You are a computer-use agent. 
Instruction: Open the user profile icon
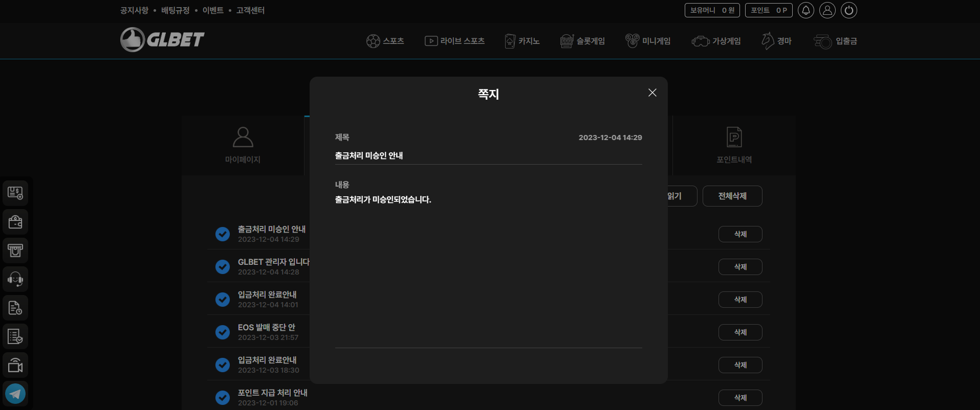point(827,10)
